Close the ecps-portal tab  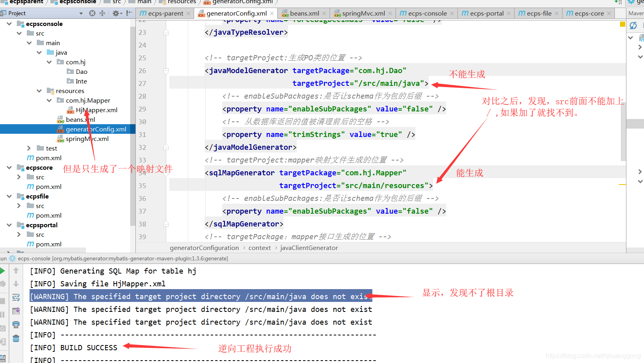click(x=509, y=14)
